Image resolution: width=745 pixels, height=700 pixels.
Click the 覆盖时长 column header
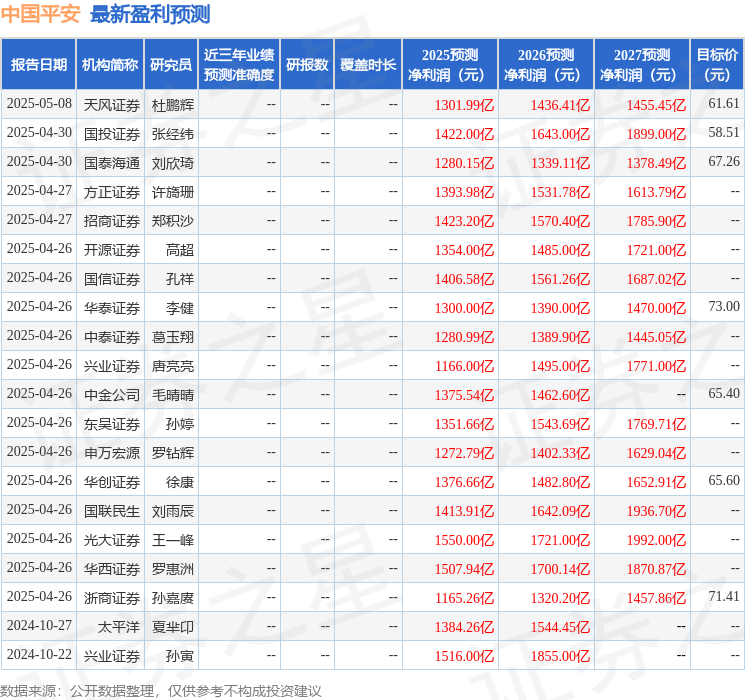[367, 65]
